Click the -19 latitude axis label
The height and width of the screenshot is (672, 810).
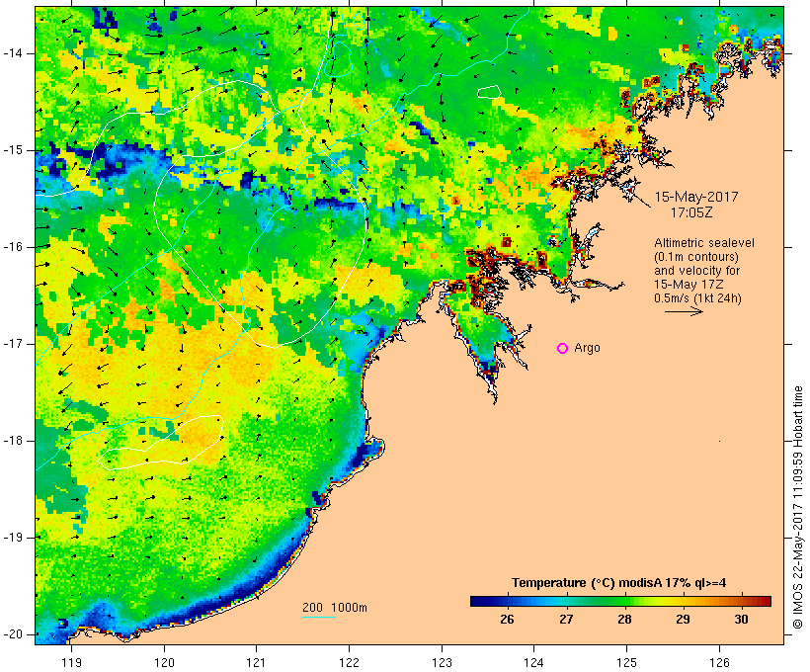(x=13, y=538)
